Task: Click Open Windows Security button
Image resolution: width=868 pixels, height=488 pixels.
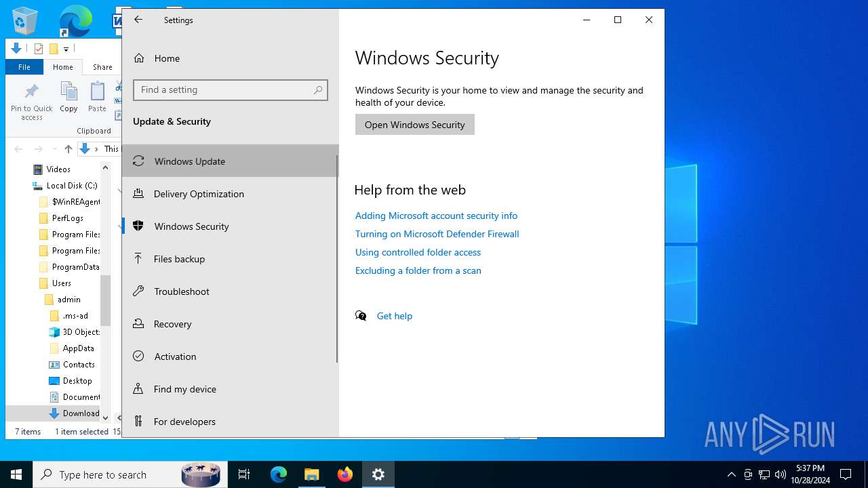Action: pyautogui.click(x=415, y=125)
